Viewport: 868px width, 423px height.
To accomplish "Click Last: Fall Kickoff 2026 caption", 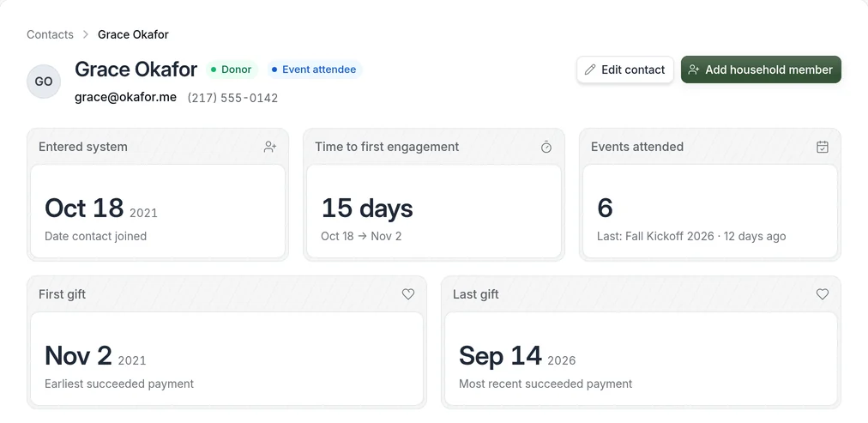I will pyautogui.click(x=691, y=237).
